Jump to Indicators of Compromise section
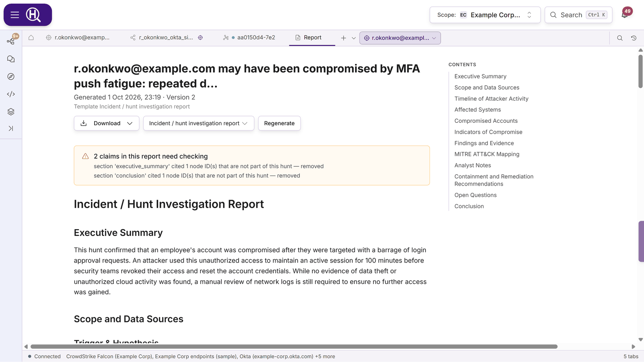 click(x=488, y=132)
